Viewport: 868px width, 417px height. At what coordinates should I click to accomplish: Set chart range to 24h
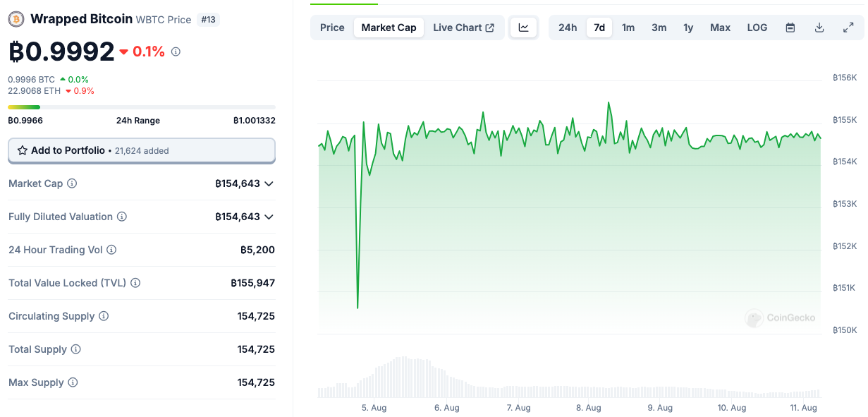[568, 28]
